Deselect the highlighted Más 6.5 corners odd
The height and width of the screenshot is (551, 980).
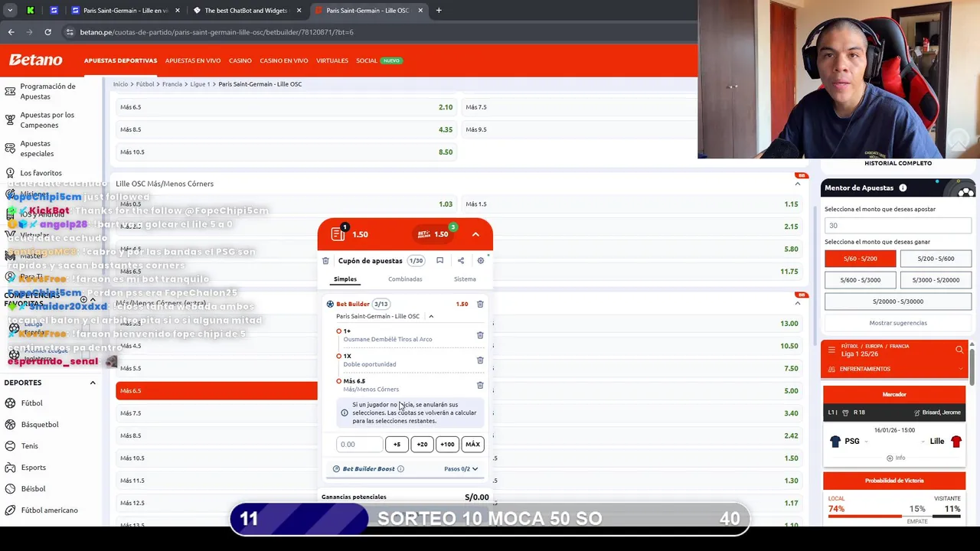(x=217, y=390)
